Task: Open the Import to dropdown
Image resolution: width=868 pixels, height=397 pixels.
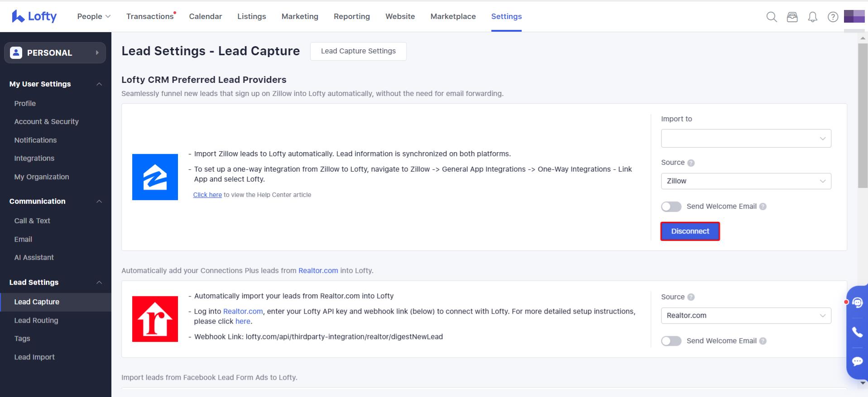Action: (x=746, y=139)
